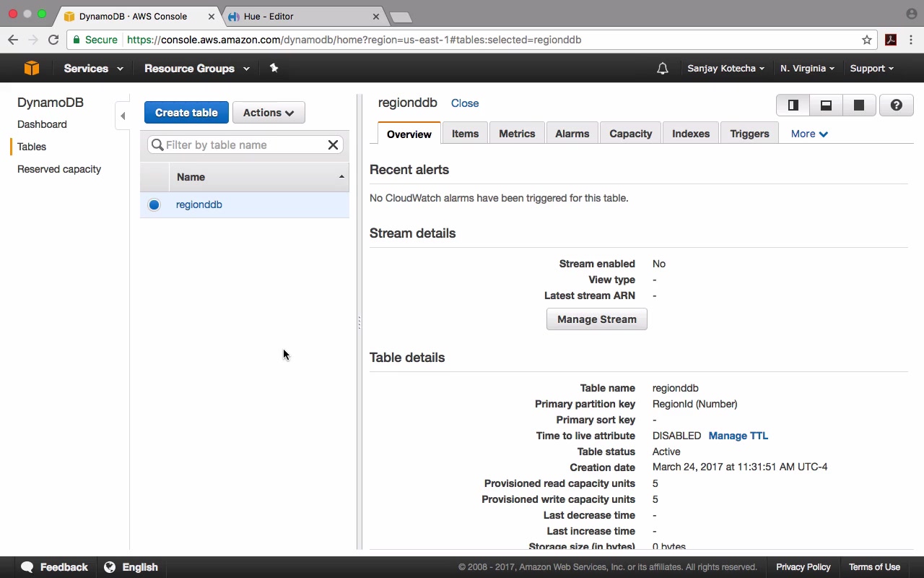This screenshot has height=578, width=924.
Task: Click the Create table button
Action: point(186,113)
